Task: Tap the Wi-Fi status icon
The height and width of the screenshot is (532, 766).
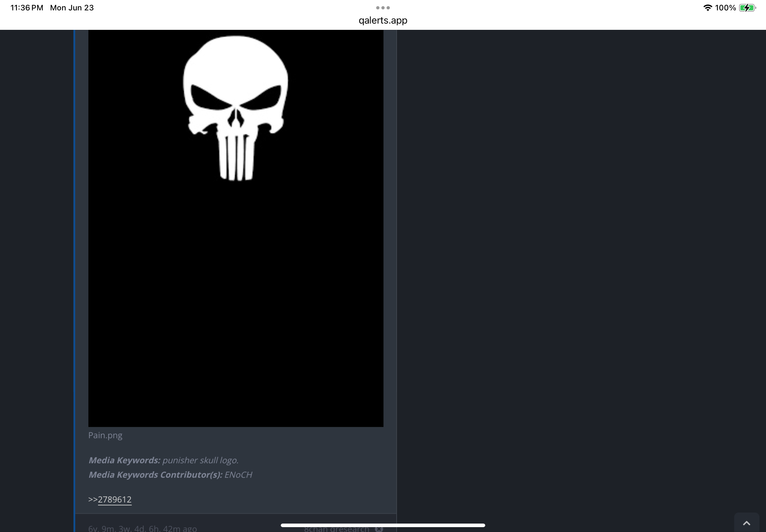Action: [708, 8]
